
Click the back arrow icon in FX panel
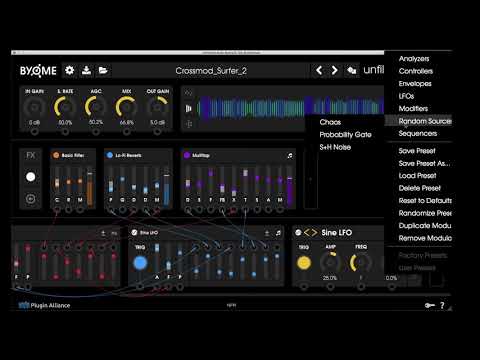click(30, 199)
